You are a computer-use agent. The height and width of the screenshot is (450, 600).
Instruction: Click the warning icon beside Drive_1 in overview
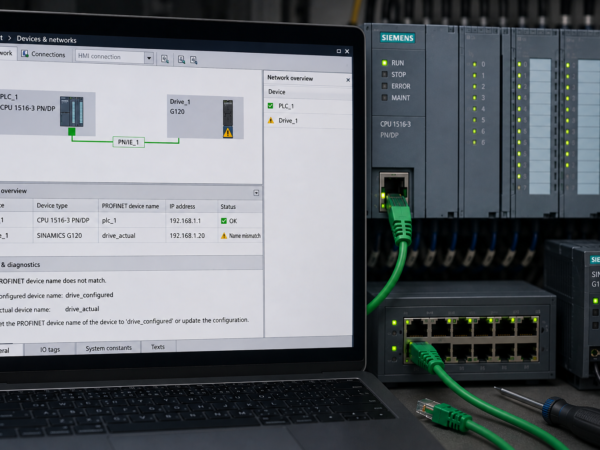coord(271,121)
